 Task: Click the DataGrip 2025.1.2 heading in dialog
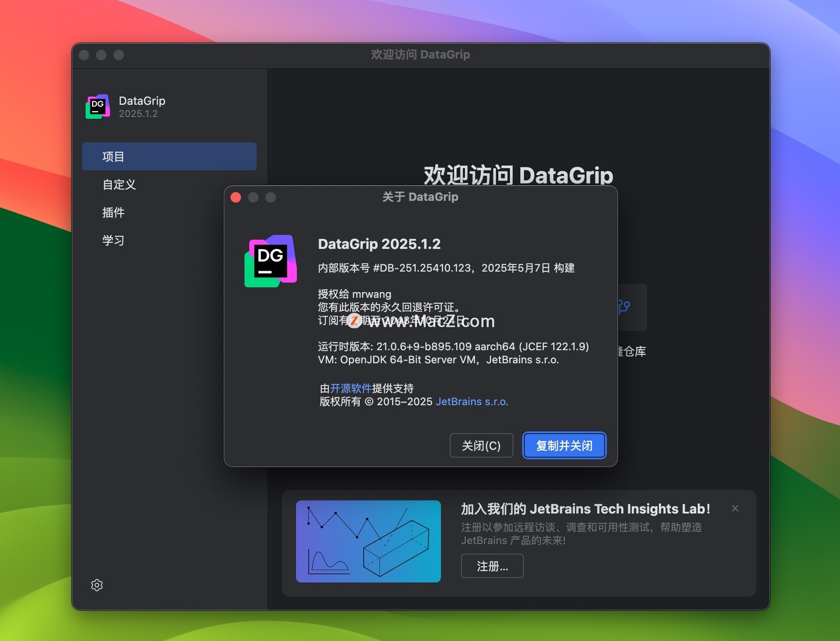pos(379,244)
